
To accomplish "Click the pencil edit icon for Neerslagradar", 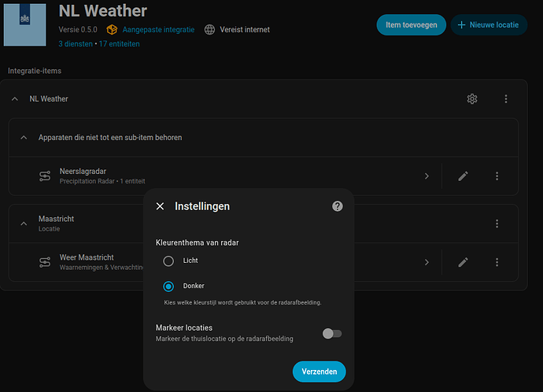I will point(463,176).
